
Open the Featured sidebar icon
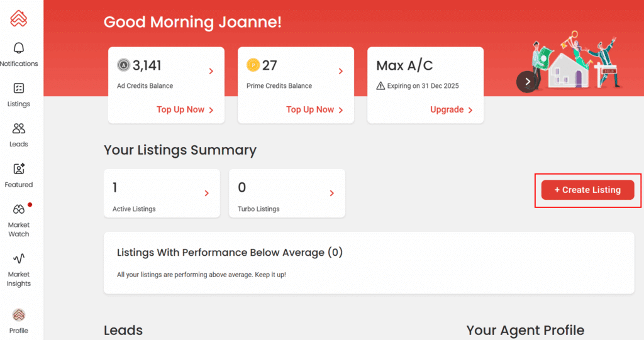pos(19,169)
